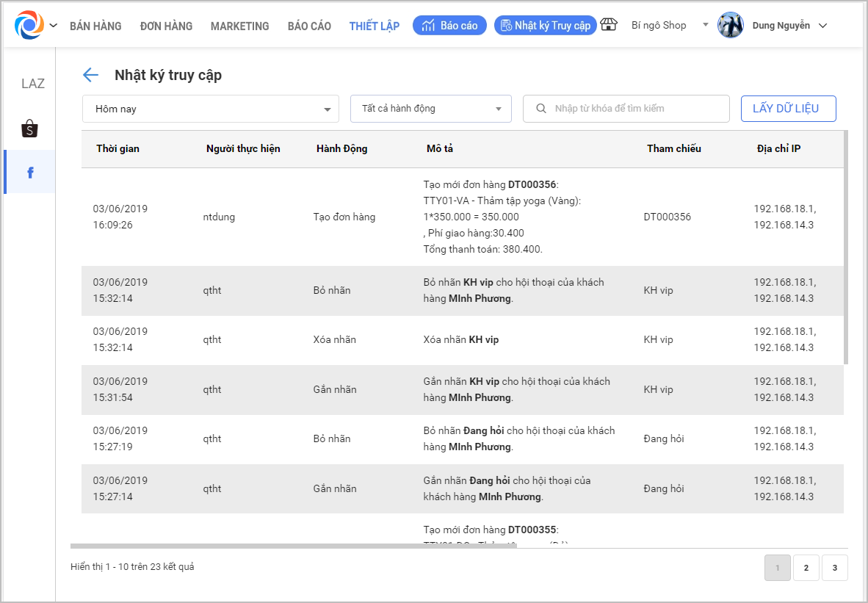Open the Dung Nguyễn account menu chevron
This screenshot has height=603, width=868.
tap(822, 26)
